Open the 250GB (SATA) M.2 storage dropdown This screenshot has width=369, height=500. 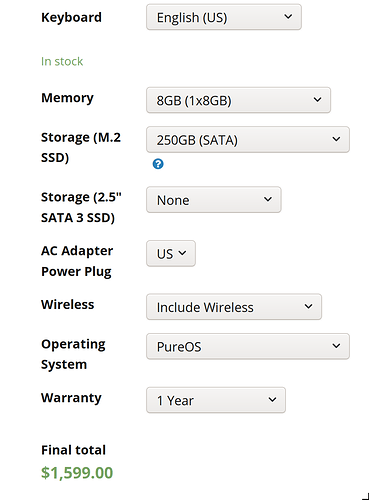coord(248,140)
